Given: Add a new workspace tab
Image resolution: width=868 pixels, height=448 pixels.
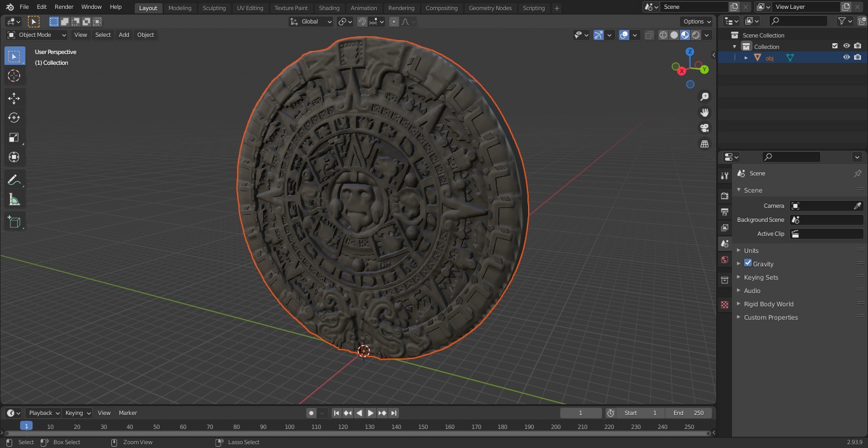Looking at the screenshot, I should (x=557, y=8).
